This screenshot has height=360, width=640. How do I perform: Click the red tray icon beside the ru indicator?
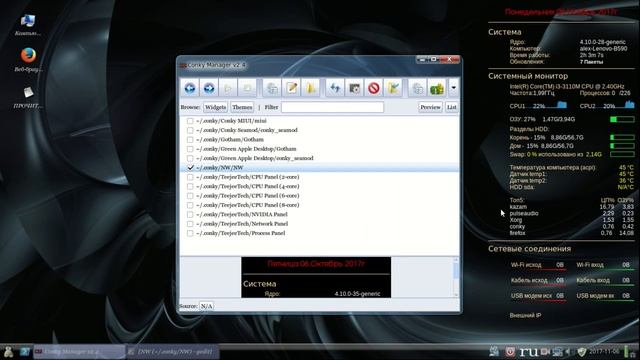510,351
